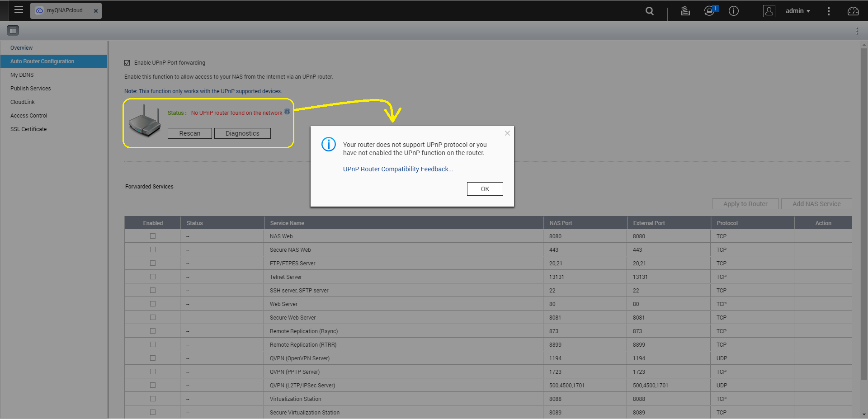Open the window options menu at top right
The height and width of the screenshot is (419, 868).
coord(857,31)
